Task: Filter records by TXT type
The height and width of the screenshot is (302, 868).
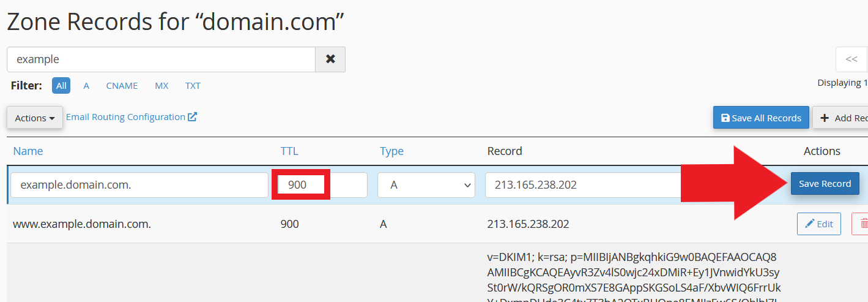Action: tap(193, 86)
